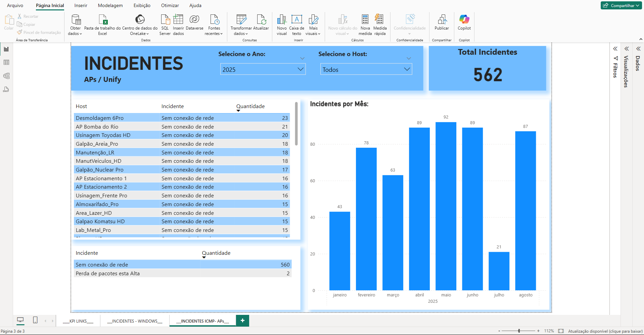Viewport: 644px width, 335px height.
Task: Click the Compartilhar button
Action: 621,5
